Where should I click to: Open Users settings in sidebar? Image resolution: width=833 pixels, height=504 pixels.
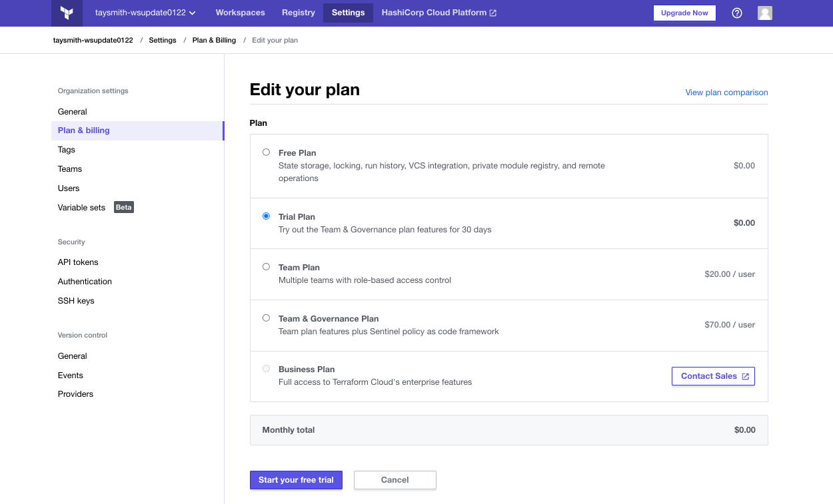point(69,188)
